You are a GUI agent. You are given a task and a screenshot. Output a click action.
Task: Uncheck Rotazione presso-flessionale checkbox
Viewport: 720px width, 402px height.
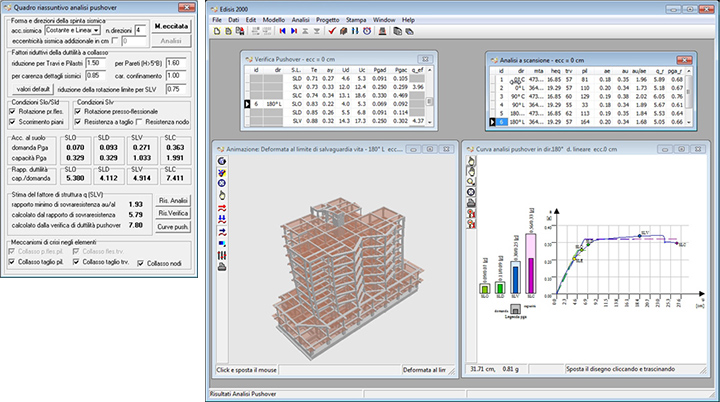pos(78,111)
